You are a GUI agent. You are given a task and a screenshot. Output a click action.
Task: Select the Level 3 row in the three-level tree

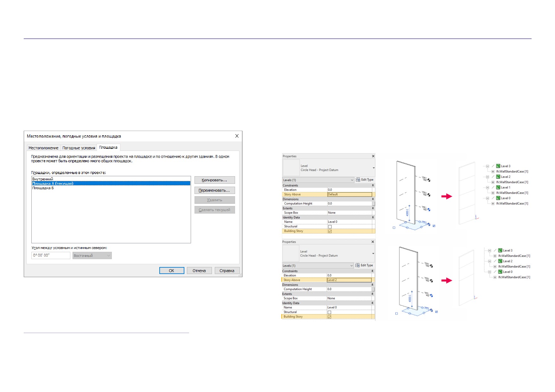[x=508, y=251]
